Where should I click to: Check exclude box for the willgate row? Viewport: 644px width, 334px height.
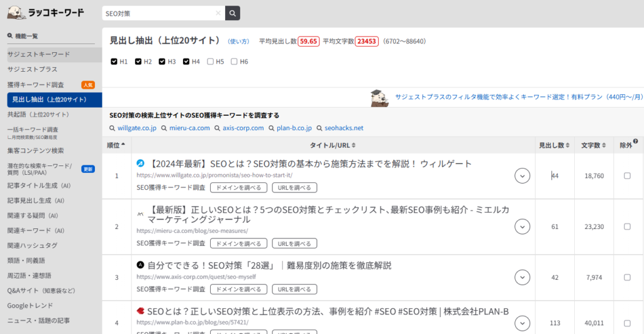tap(627, 176)
